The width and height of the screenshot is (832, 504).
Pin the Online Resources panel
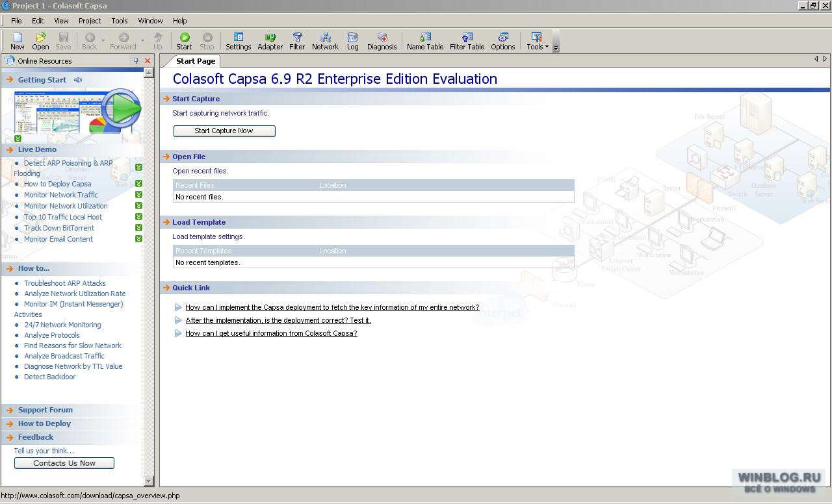pyautogui.click(x=136, y=61)
